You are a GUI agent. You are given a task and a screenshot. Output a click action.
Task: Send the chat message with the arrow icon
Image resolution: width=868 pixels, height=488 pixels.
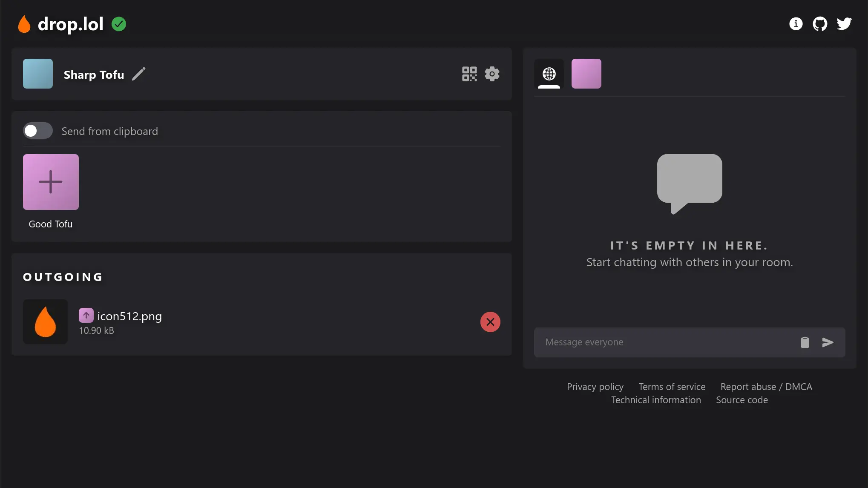click(828, 342)
